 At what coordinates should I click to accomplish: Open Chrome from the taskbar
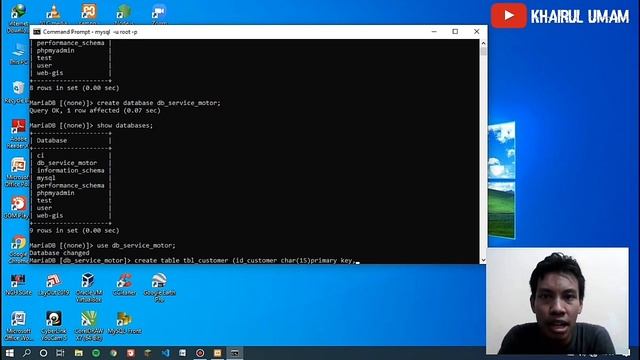coord(113,353)
